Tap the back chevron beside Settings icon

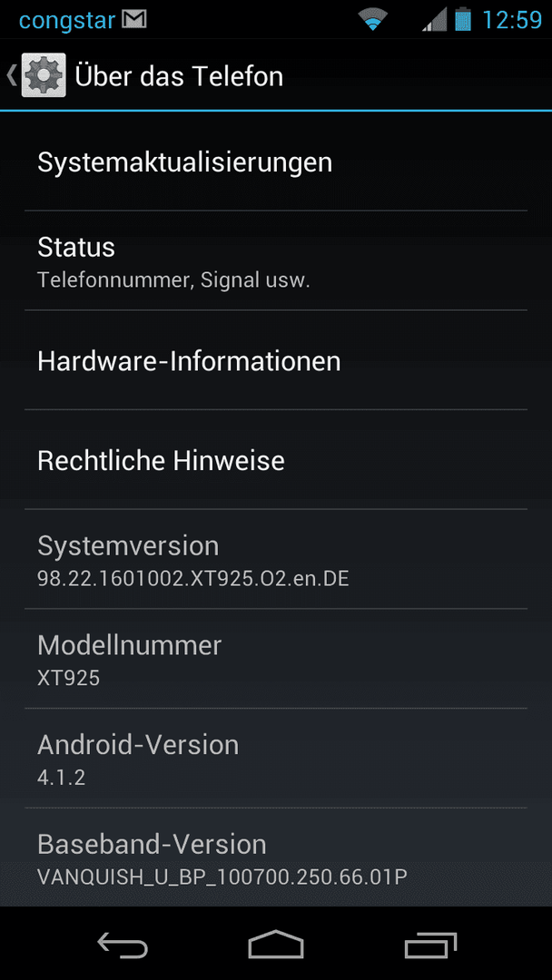tap(11, 75)
